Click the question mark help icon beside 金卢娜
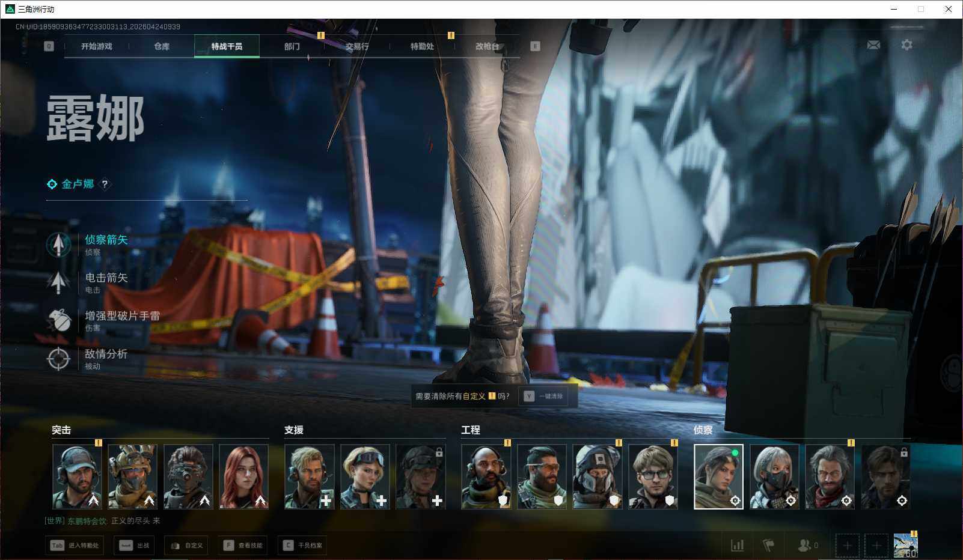Screen dimensions: 963x560 click(105, 184)
